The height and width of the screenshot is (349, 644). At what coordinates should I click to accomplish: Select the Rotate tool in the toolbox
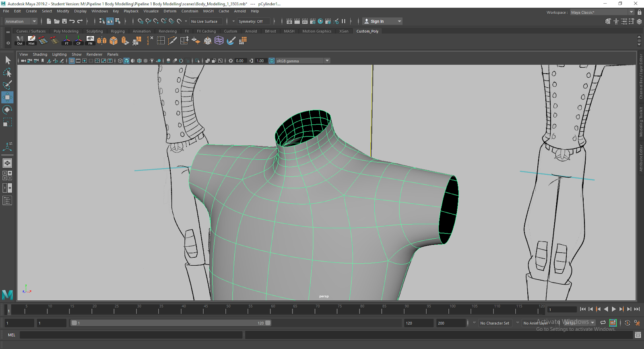(x=7, y=109)
